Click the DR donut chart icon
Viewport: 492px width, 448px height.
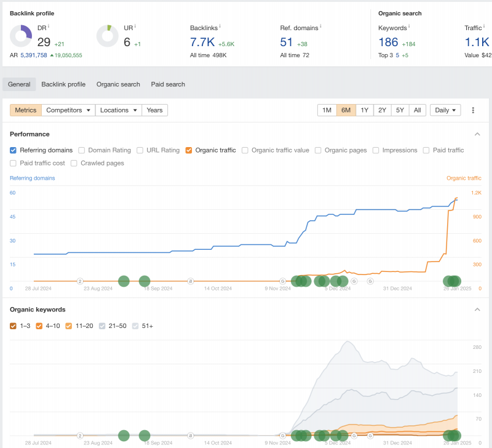pyautogui.click(x=21, y=36)
